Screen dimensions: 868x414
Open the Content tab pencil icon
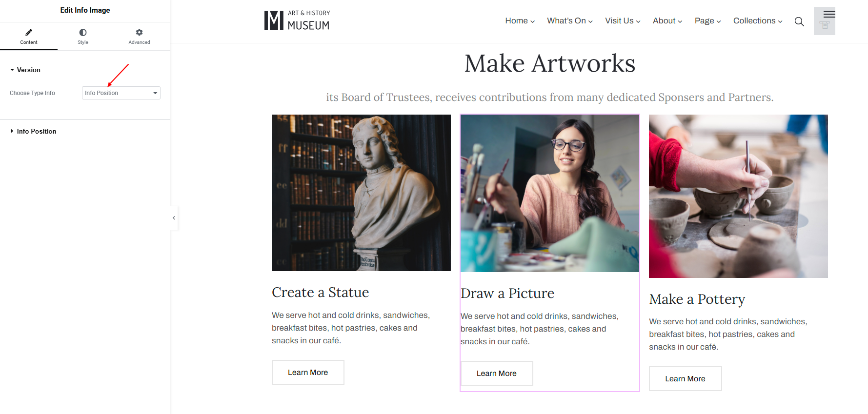29,33
